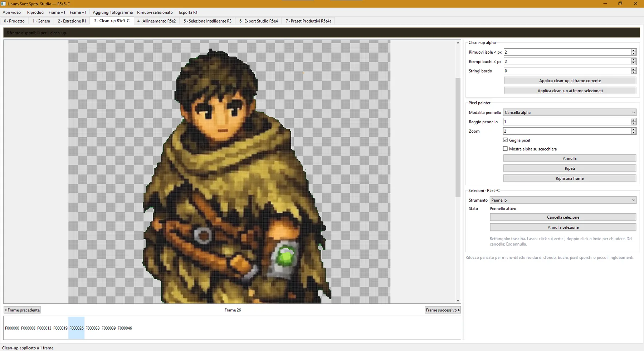Click Riproduci to play frames
The image size is (644, 351).
pos(36,12)
